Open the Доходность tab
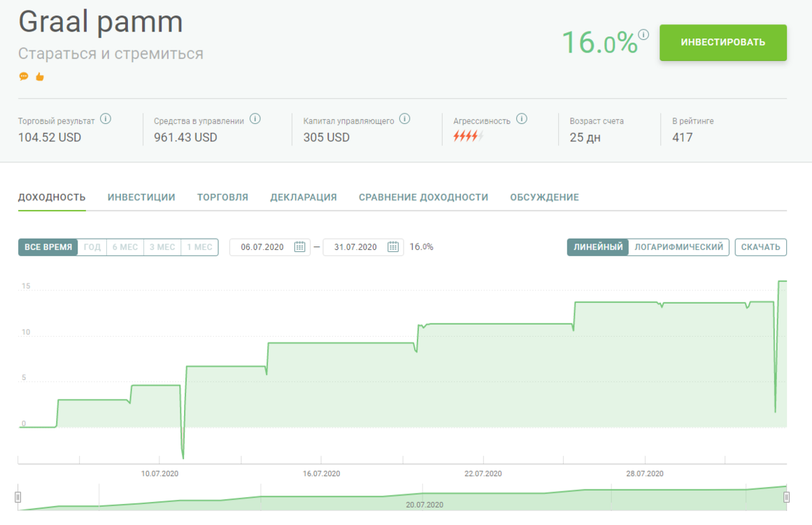This screenshot has height=525, width=812. coord(52,197)
